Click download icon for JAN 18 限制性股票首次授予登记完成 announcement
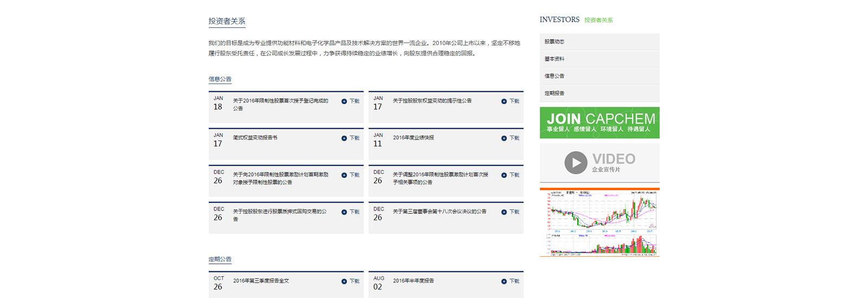 (x=344, y=102)
